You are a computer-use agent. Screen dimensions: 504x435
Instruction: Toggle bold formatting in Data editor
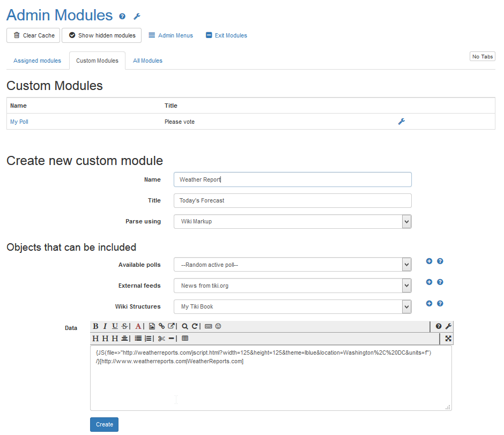pos(95,326)
